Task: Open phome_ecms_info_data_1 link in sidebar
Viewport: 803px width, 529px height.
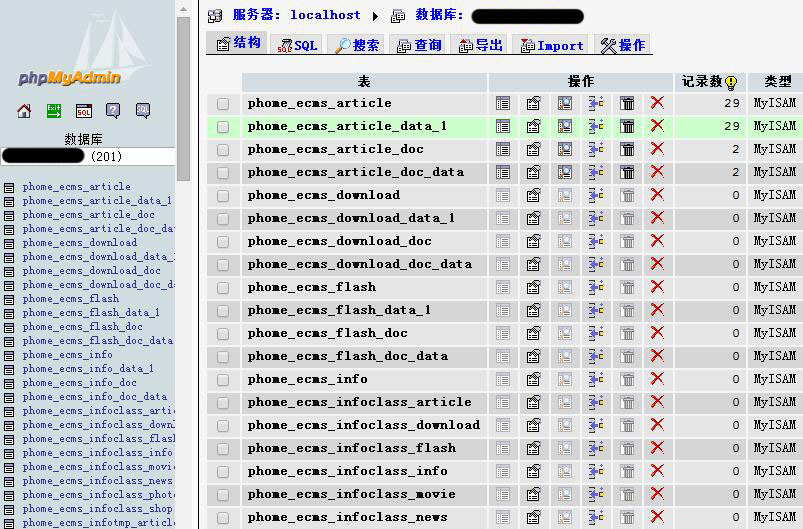Action: pos(88,369)
